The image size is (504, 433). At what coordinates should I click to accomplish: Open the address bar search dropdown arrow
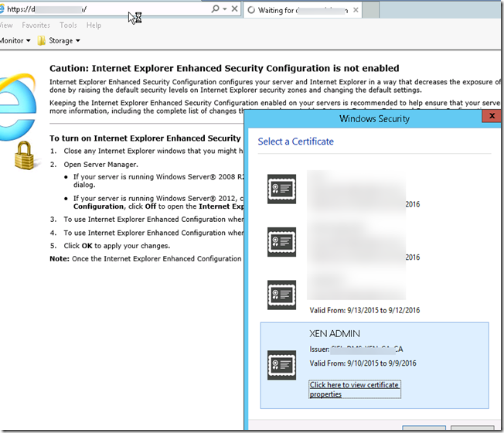pos(225,9)
